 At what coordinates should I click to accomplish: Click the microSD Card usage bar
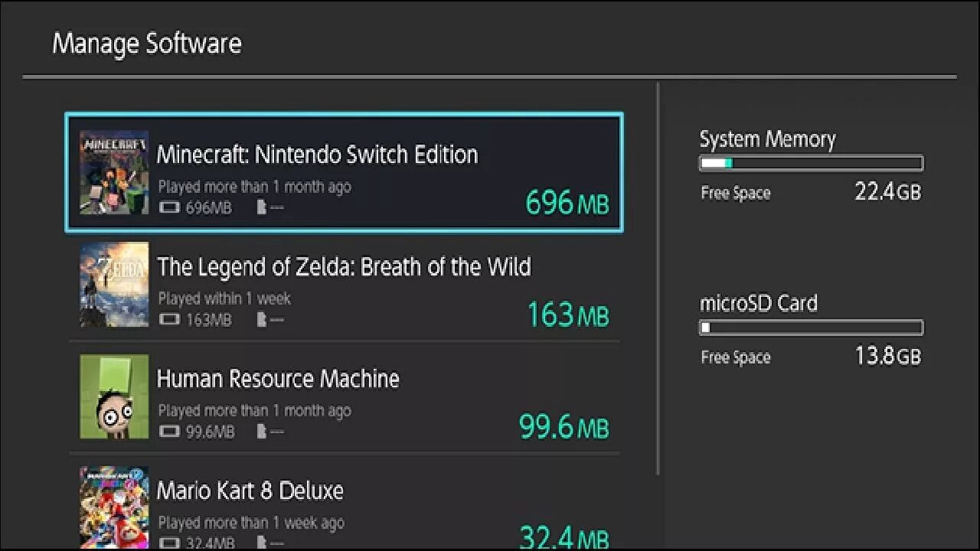[812, 328]
